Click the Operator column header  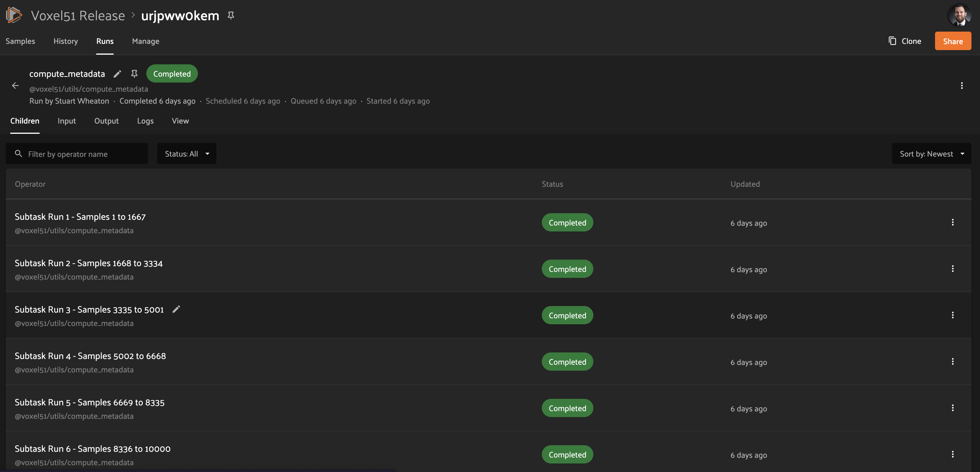[30, 184]
